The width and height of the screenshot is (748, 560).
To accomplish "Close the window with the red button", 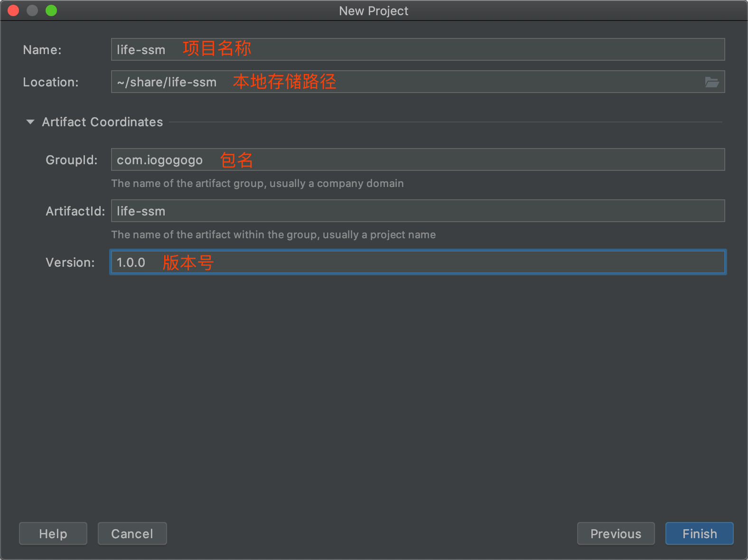I will [13, 10].
